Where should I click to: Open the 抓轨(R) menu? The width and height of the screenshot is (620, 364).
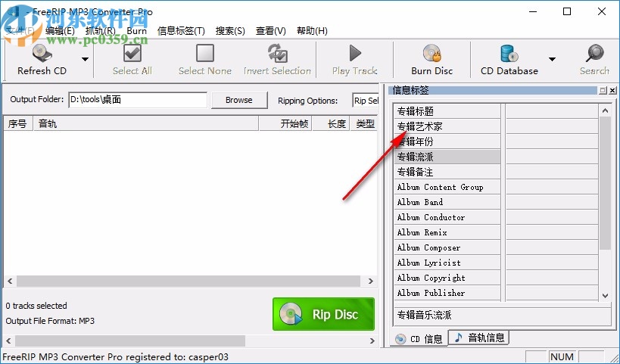(101, 31)
